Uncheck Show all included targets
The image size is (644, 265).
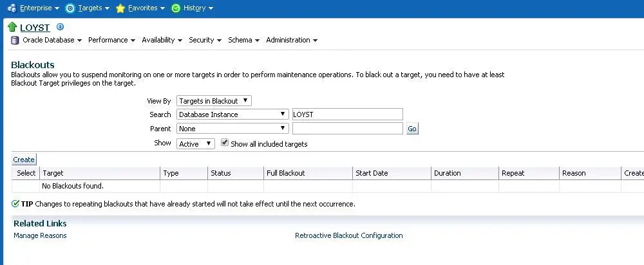225,143
